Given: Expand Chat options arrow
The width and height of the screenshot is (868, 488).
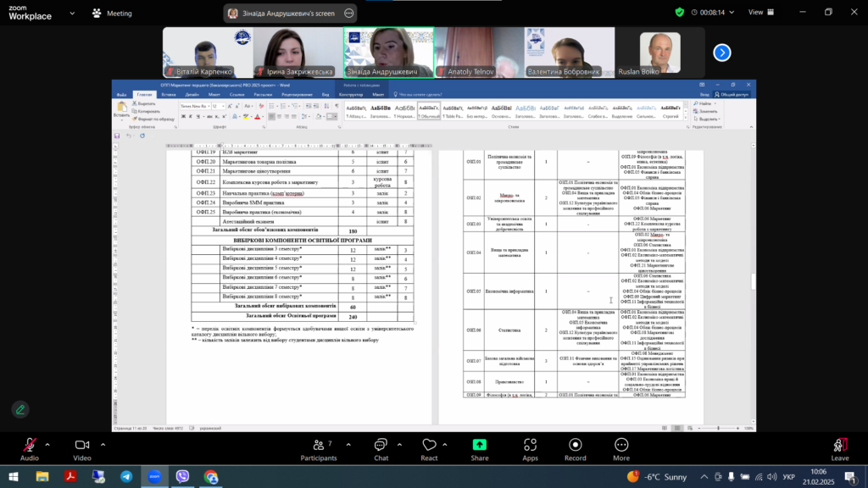Looking at the screenshot, I should (399, 444).
